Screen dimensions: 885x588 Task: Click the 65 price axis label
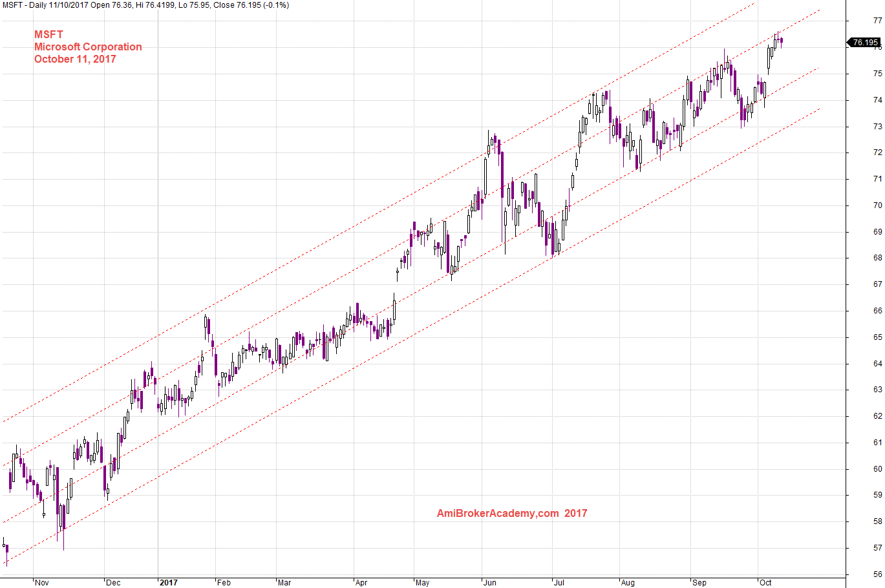[x=877, y=337]
